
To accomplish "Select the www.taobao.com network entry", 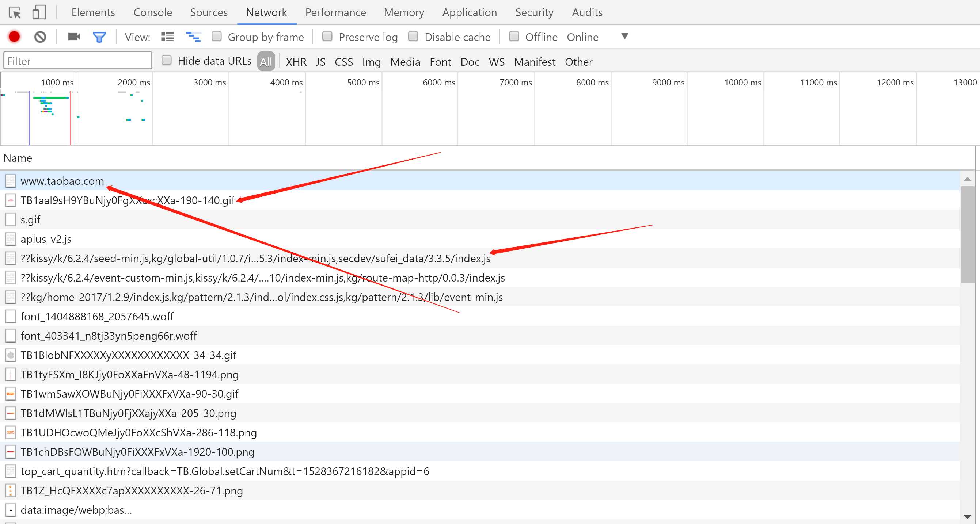I will tap(63, 181).
